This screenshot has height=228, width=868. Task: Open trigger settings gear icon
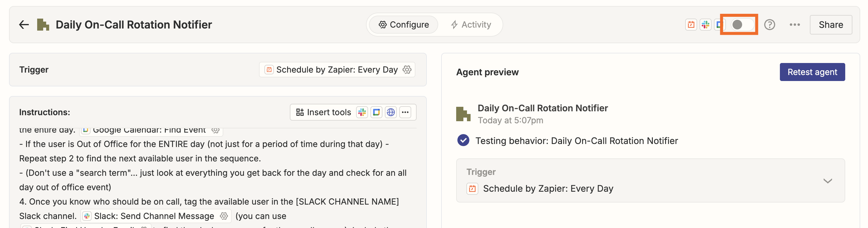[407, 70]
